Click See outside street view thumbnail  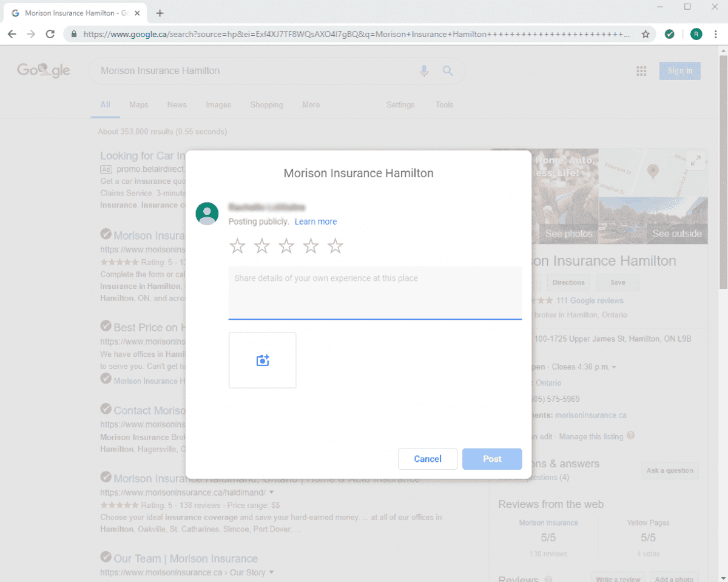(653, 220)
